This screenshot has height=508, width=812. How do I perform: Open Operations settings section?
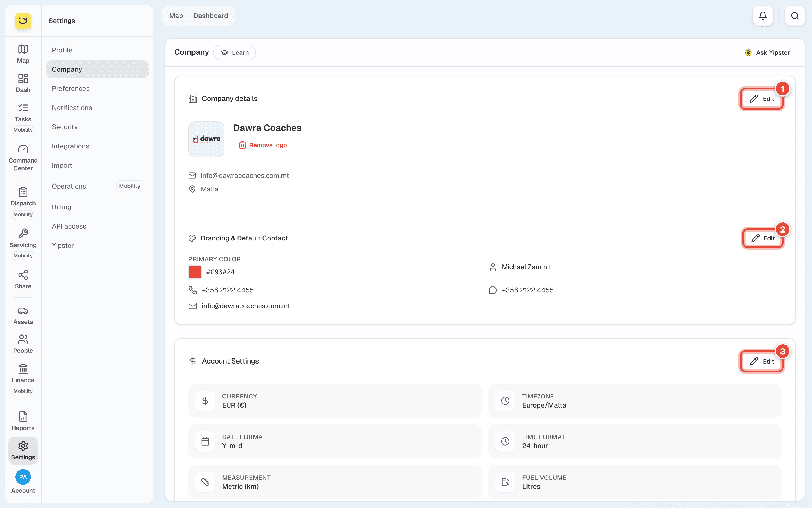click(x=97, y=186)
